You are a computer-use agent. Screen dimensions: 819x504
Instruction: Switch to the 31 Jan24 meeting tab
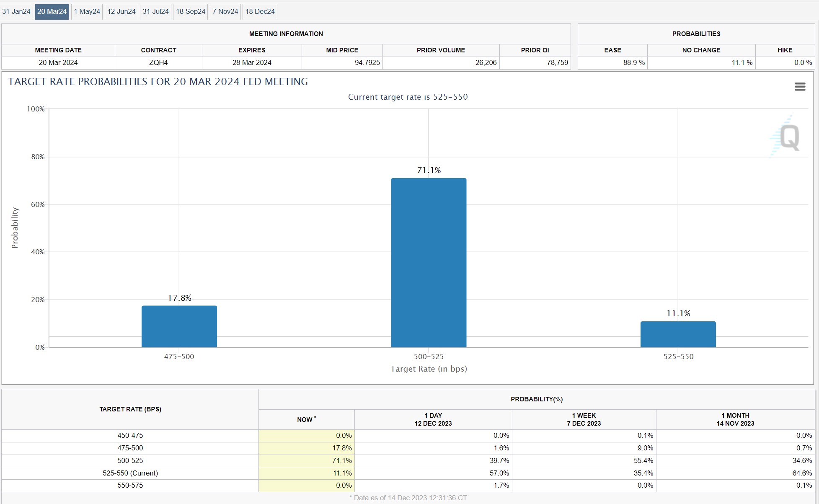pyautogui.click(x=16, y=12)
